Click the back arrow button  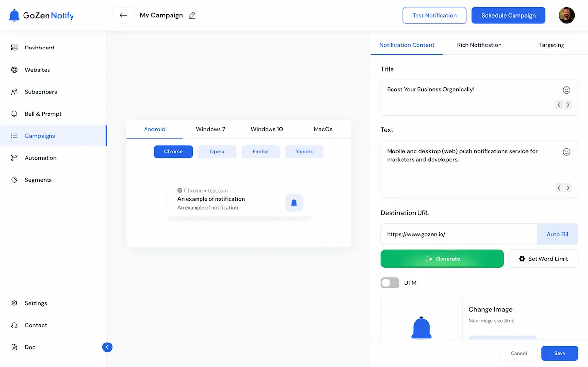(x=123, y=15)
